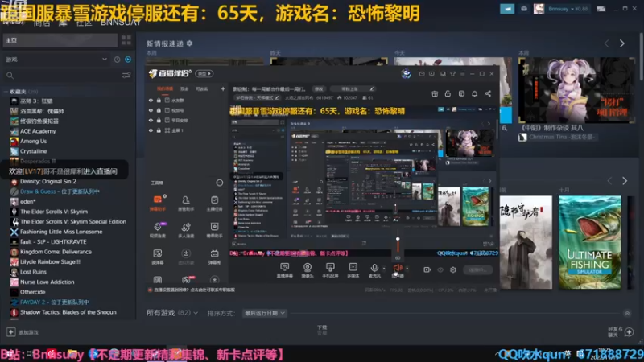Screen dimensions: 644x362
Task: Click the Steam library grid view icon
Action: coord(126,39)
